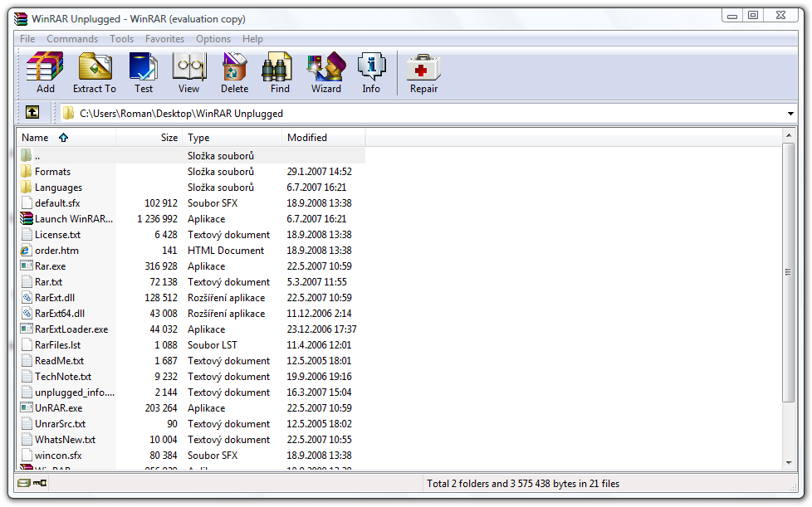
Task: Select the wincon.sfx file icon
Action: click(27, 456)
